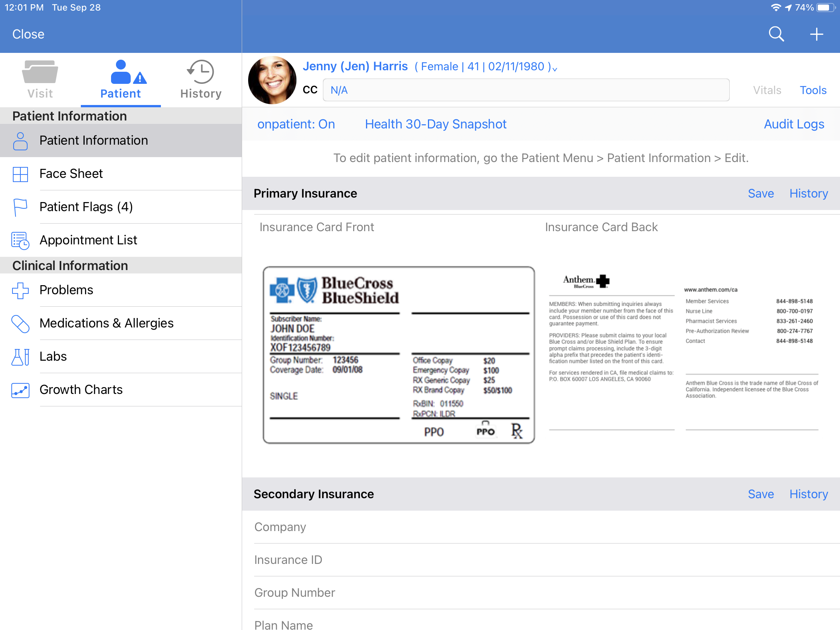View Primary Insurance History
The image size is (840, 630).
[809, 194]
